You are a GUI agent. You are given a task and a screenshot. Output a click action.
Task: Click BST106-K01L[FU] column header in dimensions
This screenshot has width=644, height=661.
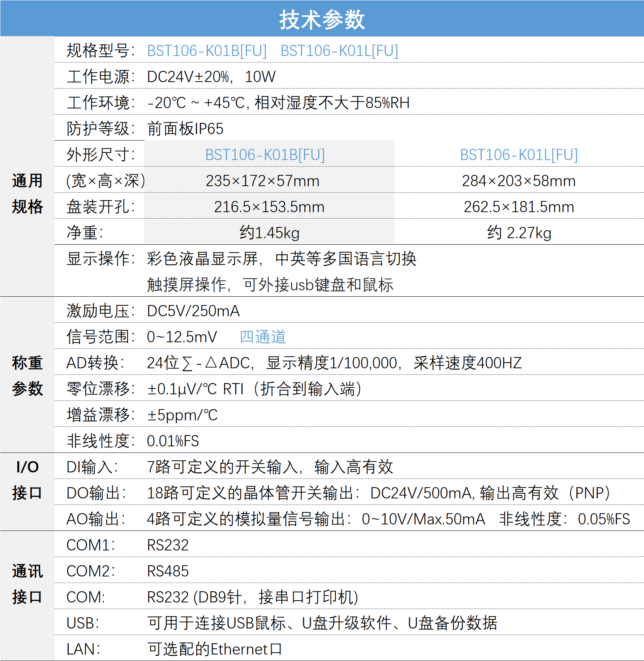coord(519,155)
